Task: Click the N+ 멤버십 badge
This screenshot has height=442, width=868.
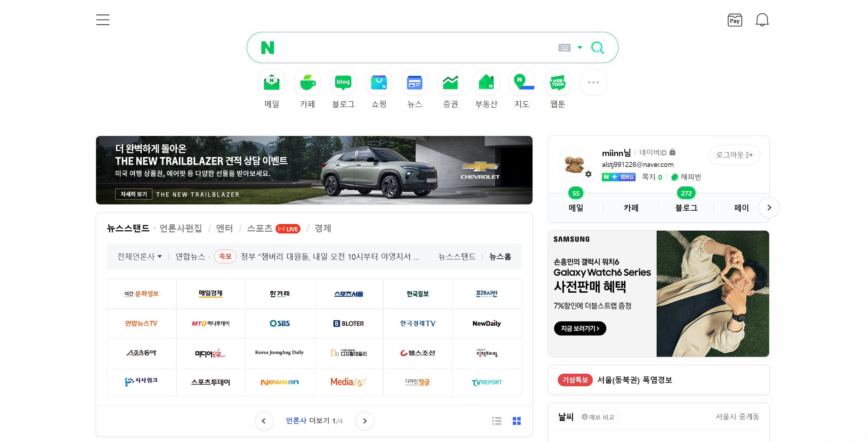Action: pos(619,177)
